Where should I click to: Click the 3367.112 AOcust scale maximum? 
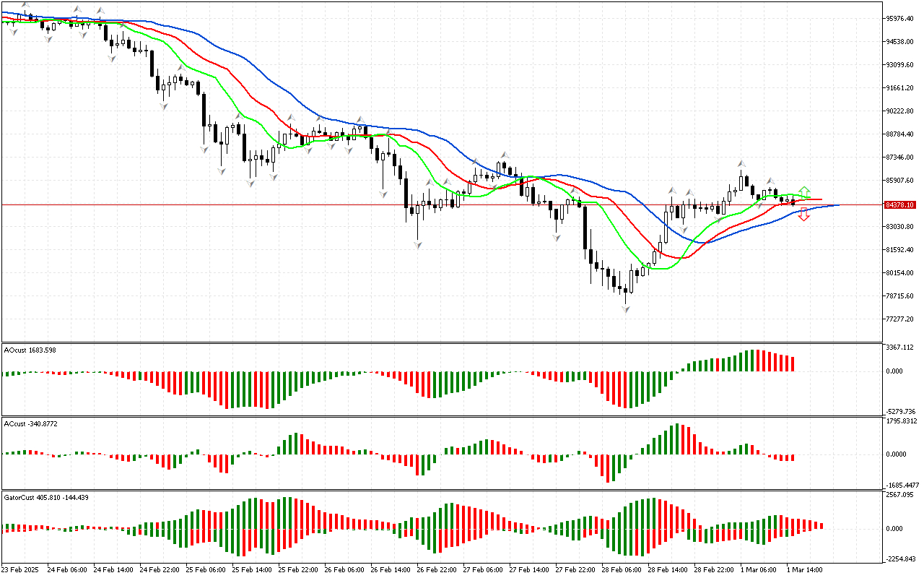click(899, 348)
